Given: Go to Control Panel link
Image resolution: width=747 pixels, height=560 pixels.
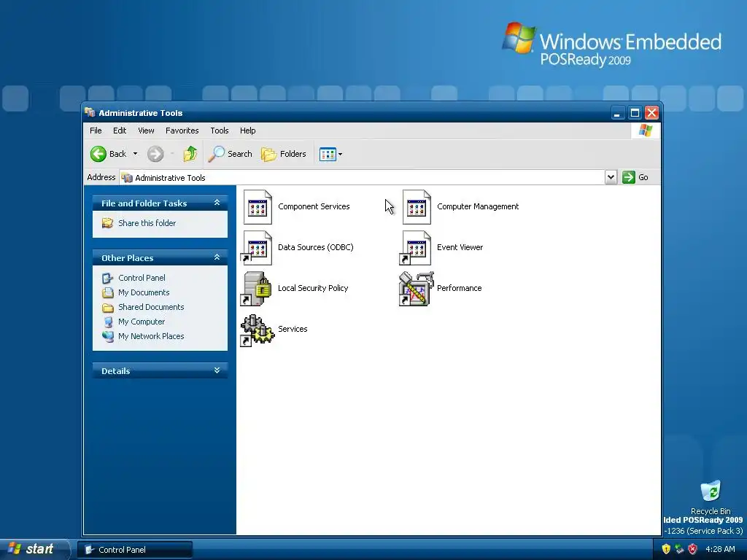Looking at the screenshot, I should click(142, 278).
